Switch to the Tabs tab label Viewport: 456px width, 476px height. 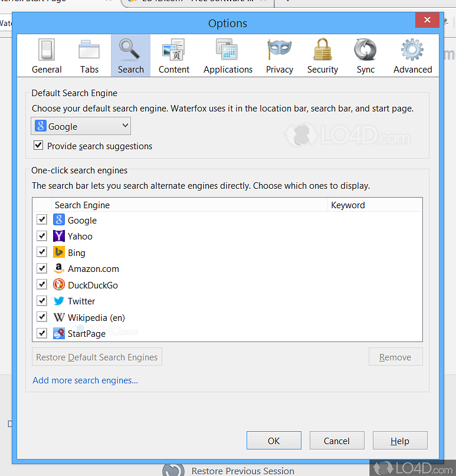tap(89, 70)
